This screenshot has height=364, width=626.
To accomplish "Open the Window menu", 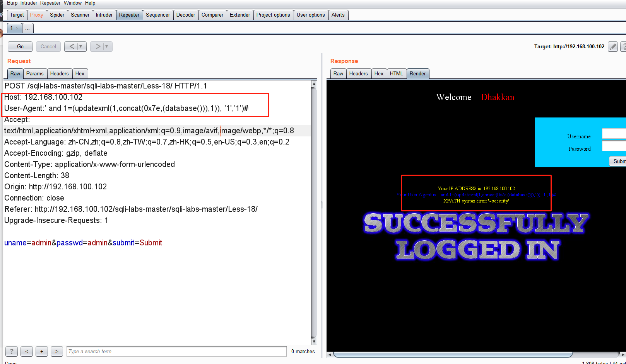I will click(x=73, y=3).
